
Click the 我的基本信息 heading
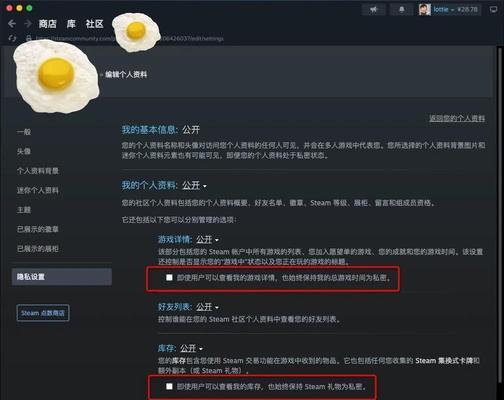pyautogui.click(x=149, y=130)
